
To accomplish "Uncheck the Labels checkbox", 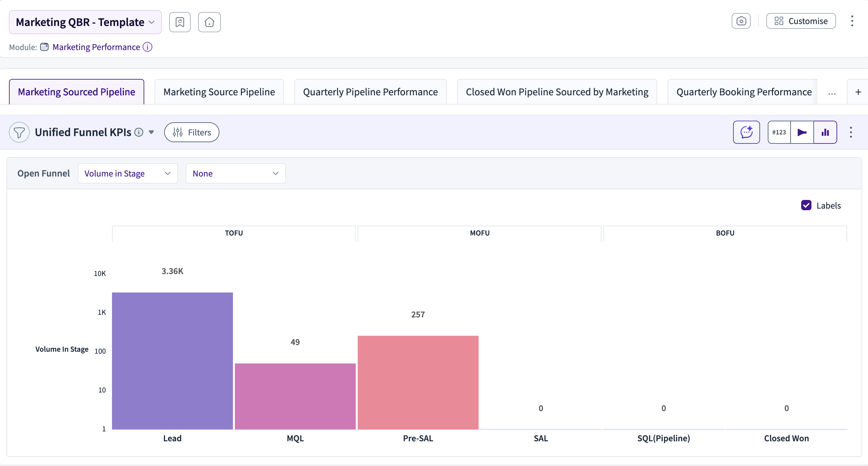I will (806, 205).
